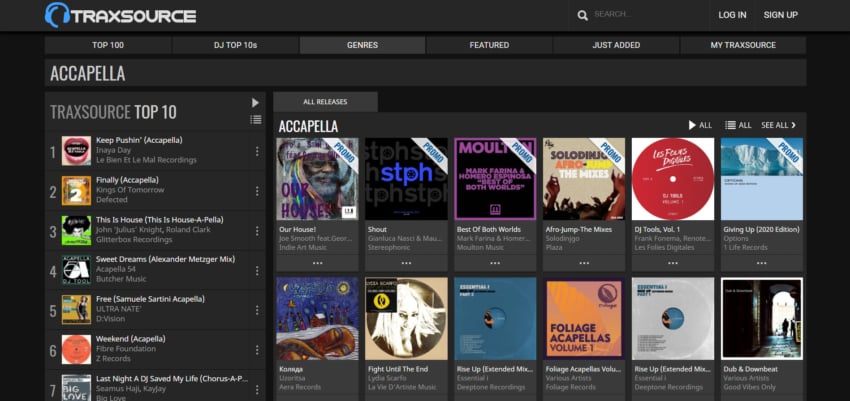Click the search magnifier icon
This screenshot has height=401, width=850.
(x=583, y=15)
